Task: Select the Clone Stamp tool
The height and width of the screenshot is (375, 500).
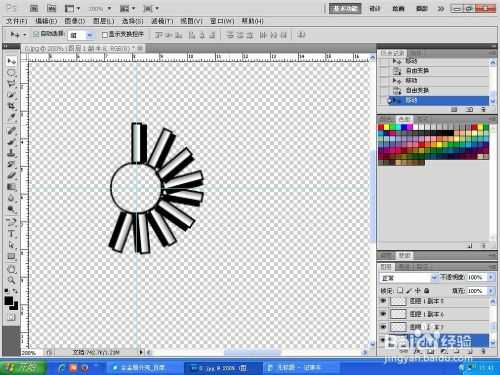Action: tap(12, 153)
